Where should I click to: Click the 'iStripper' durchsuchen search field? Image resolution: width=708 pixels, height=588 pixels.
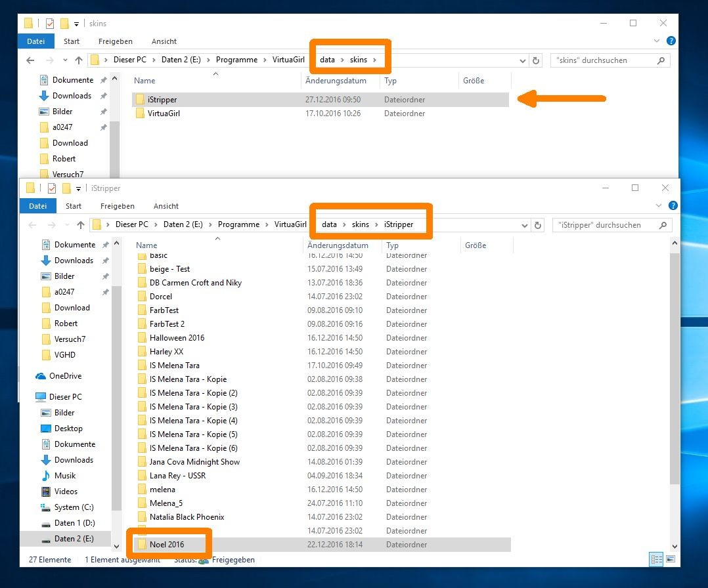coord(612,225)
